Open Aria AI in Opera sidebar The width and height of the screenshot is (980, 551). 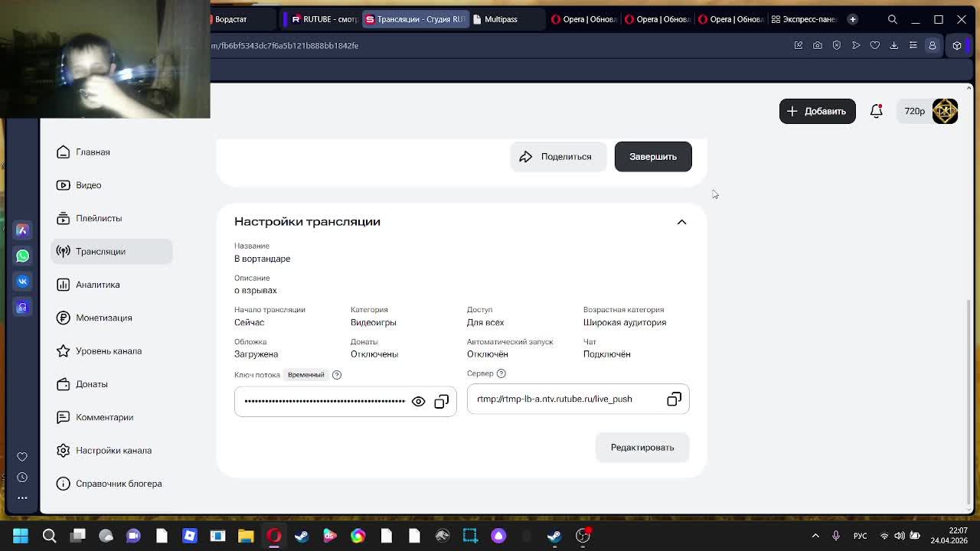click(22, 230)
